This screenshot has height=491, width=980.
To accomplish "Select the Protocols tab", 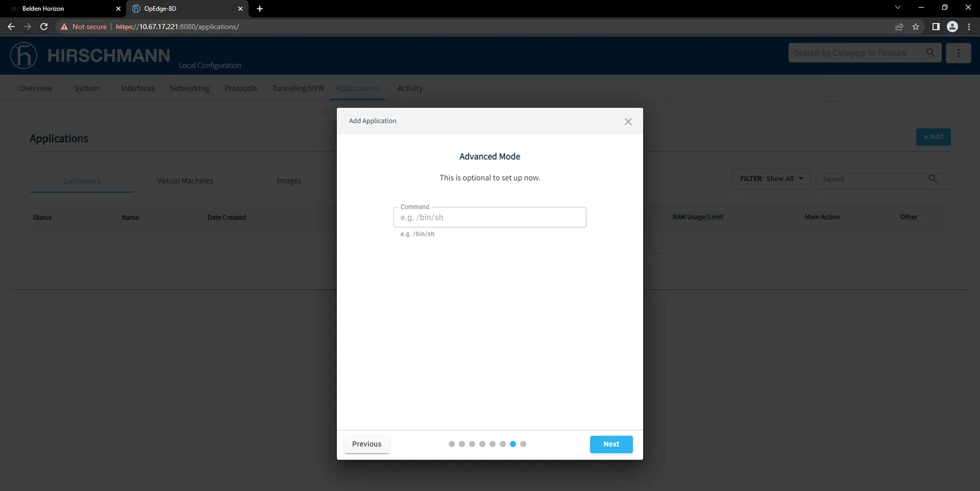I will point(241,88).
